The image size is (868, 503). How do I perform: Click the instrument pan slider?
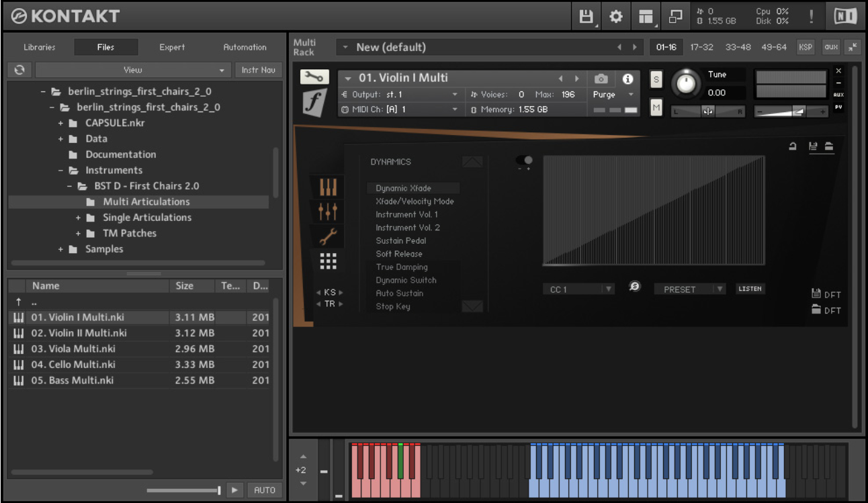pyautogui.click(x=708, y=111)
